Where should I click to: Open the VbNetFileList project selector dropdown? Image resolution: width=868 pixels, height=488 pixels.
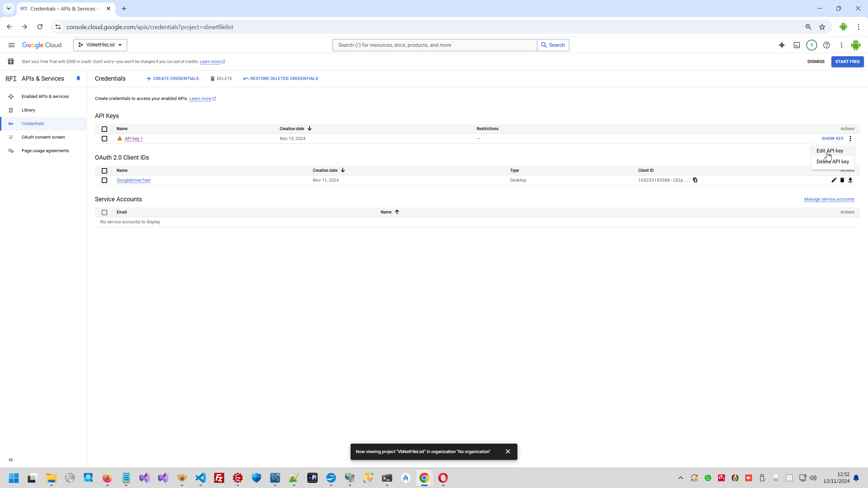click(x=100, y=45)
